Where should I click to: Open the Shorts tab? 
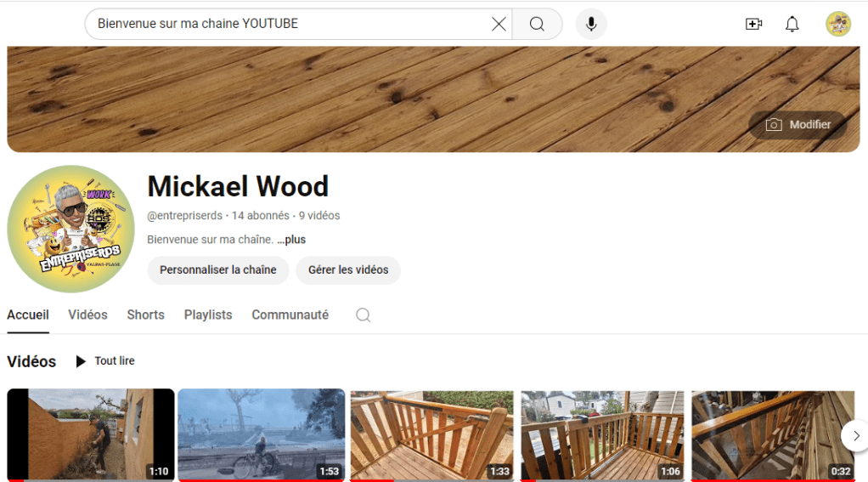click(x=145, y=315)
